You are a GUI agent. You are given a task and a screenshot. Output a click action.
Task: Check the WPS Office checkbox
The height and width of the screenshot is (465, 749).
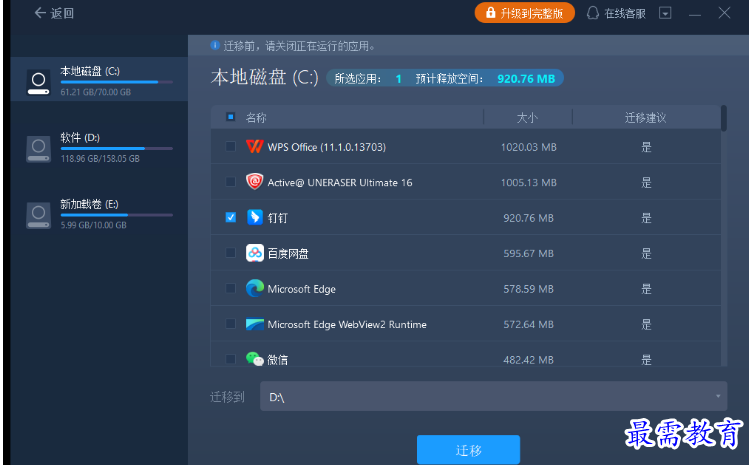(231, 146)
